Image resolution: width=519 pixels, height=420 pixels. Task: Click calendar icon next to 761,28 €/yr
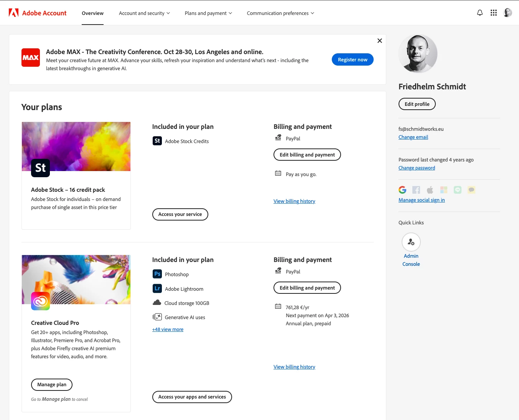(278, 306)
